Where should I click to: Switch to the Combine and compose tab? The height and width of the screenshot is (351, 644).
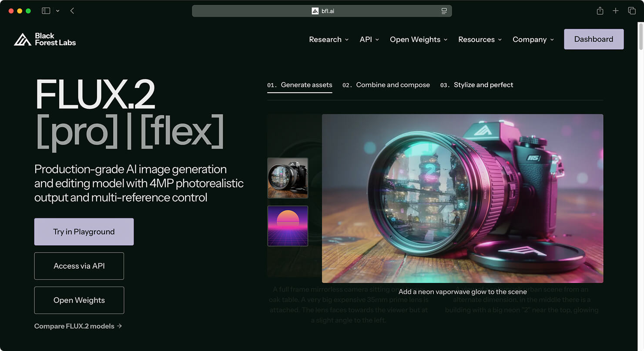click(392, 84)
